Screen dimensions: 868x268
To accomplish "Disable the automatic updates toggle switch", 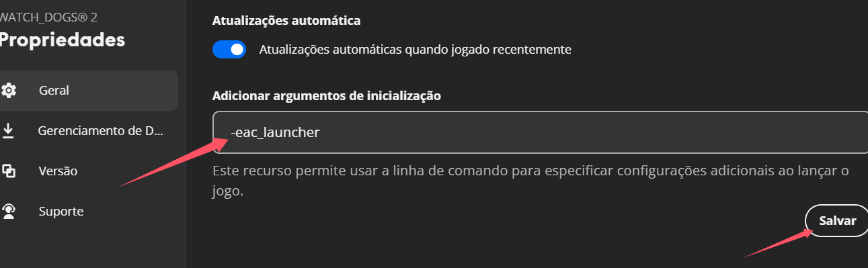I will (229, 49).
